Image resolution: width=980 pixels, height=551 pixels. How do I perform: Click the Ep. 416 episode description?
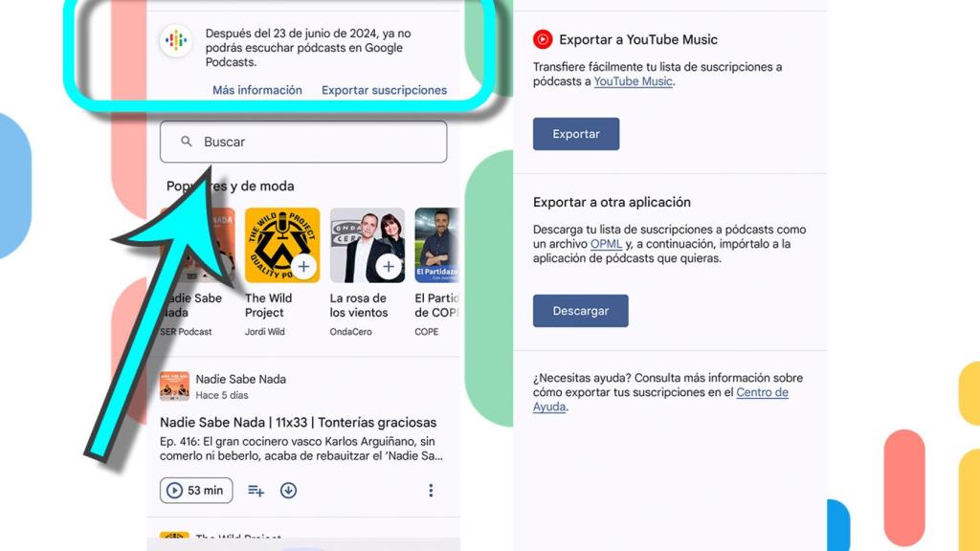pos(301,449)
